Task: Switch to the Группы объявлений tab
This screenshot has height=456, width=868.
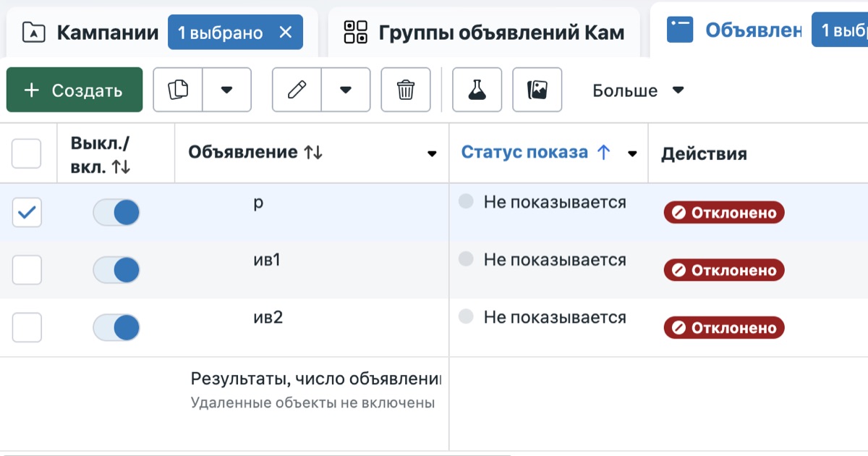Action: pyautogui.click(x=501, y=33)
